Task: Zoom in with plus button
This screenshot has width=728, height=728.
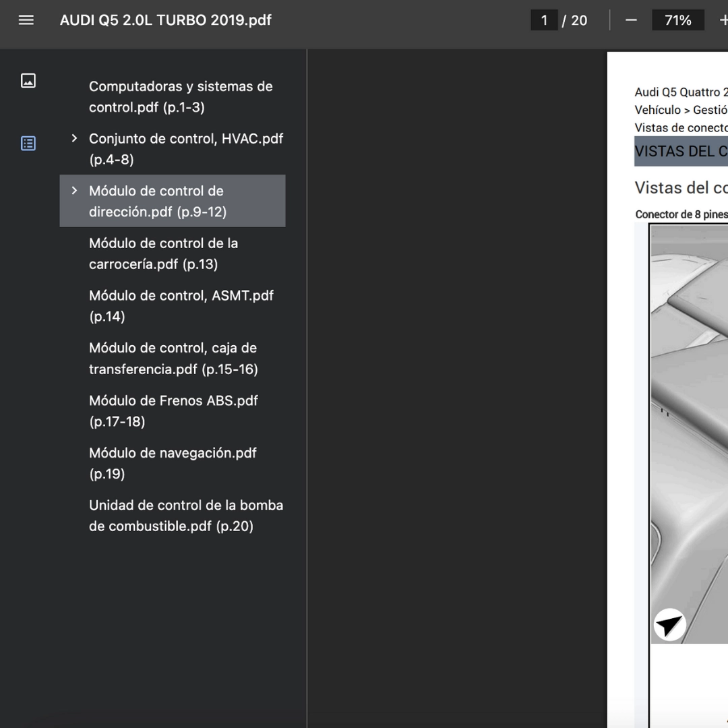Action: [723, 20]
